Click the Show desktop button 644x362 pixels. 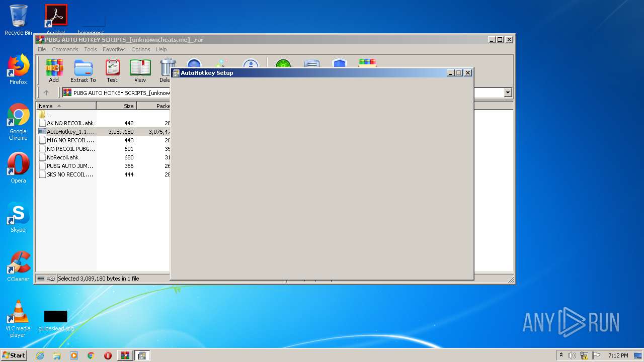click(x=639, y=355)
